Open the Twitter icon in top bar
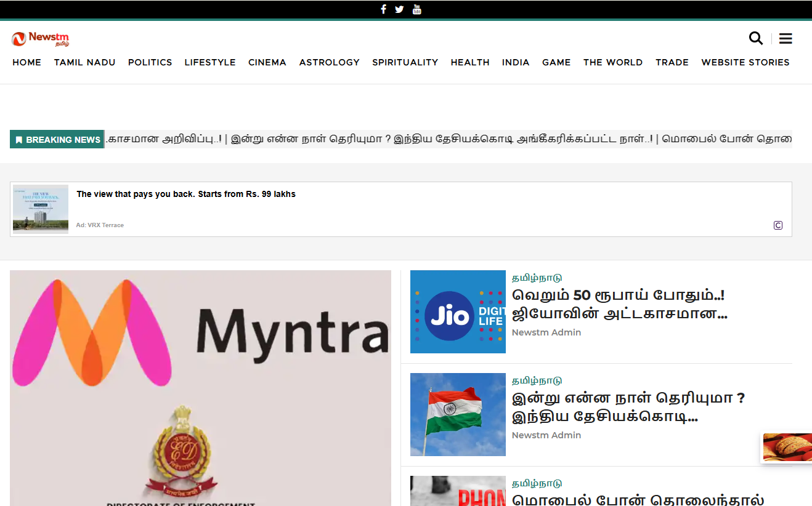The image size is (812, 506). tap(399, 9)
